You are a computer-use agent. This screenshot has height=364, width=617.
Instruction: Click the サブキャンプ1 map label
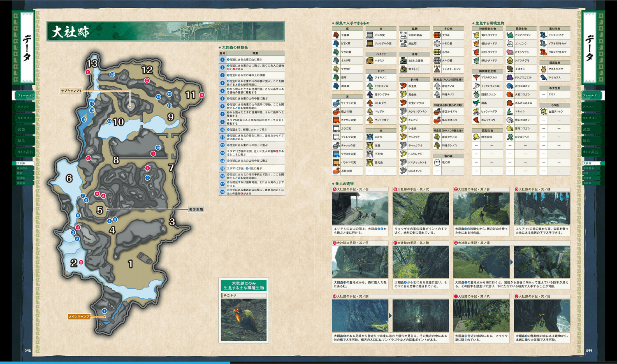pyautogui.click(x=71, y=91)
